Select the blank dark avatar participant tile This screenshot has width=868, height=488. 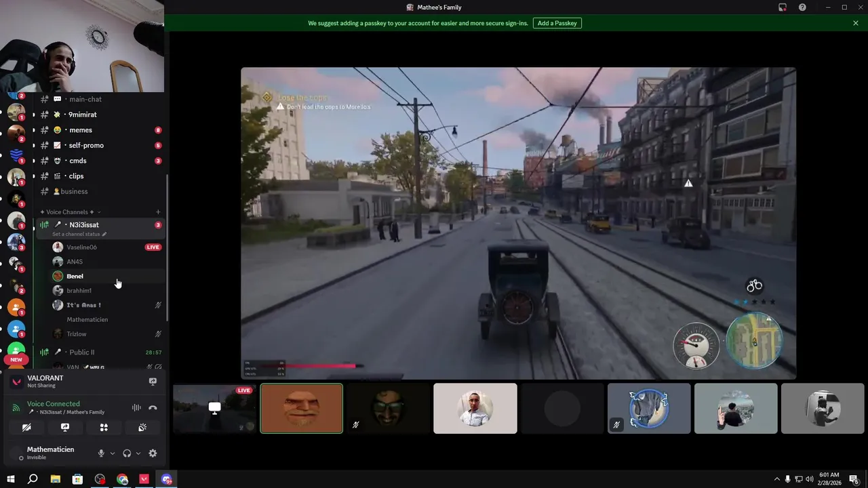(x=562, y=408)
